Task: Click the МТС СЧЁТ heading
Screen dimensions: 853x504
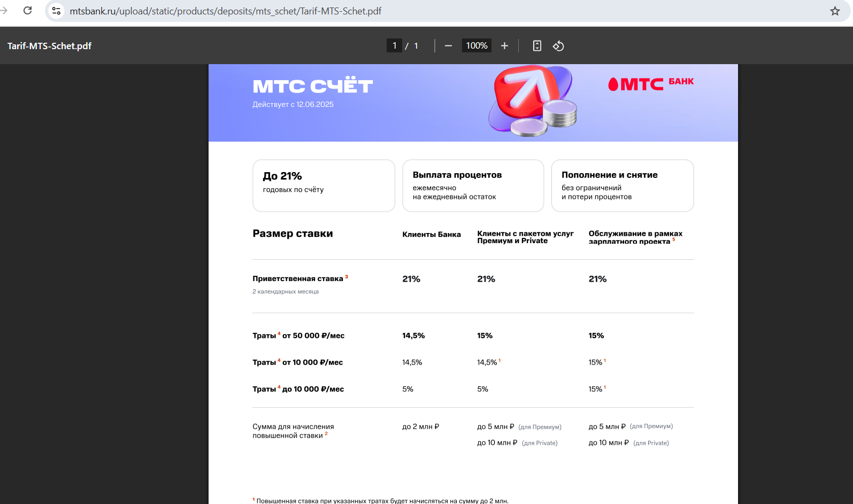Action: click(313, 86)
